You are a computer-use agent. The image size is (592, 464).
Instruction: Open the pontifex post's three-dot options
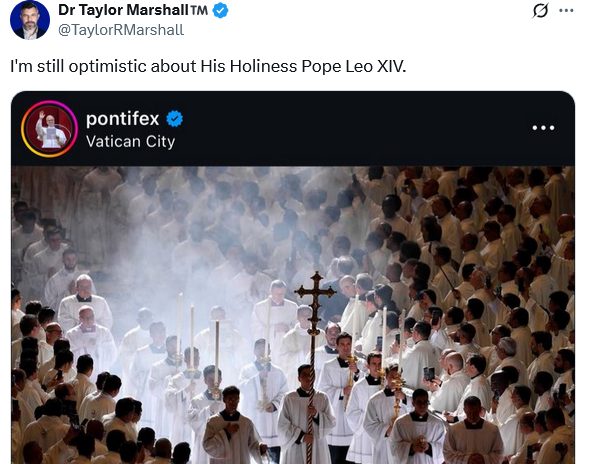click(x=543, y=128)
